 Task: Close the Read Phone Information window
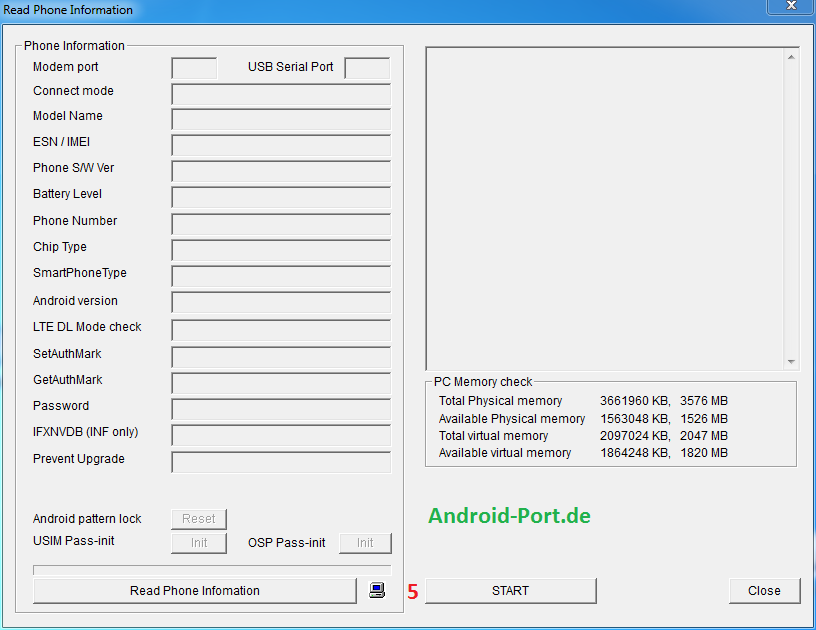point(790,8)
